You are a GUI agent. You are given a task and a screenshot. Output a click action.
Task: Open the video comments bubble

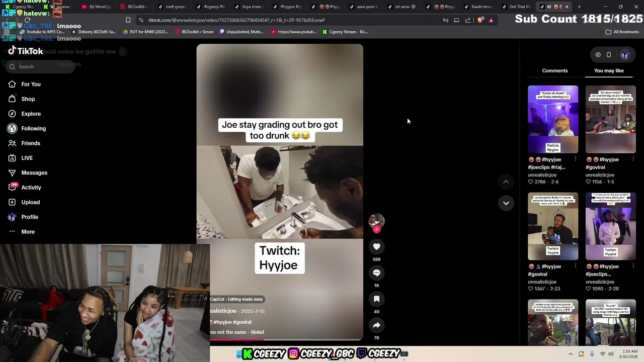(x=376, y=273)
